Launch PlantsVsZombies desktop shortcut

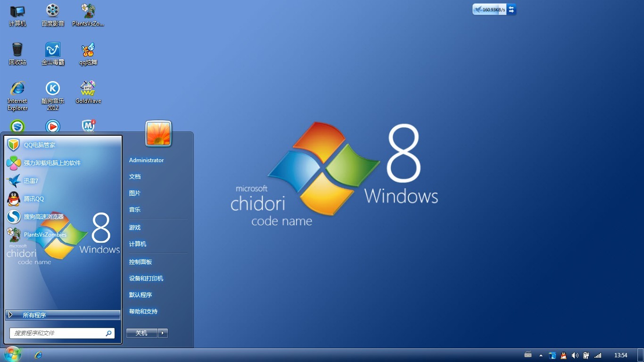coord(88,15)
